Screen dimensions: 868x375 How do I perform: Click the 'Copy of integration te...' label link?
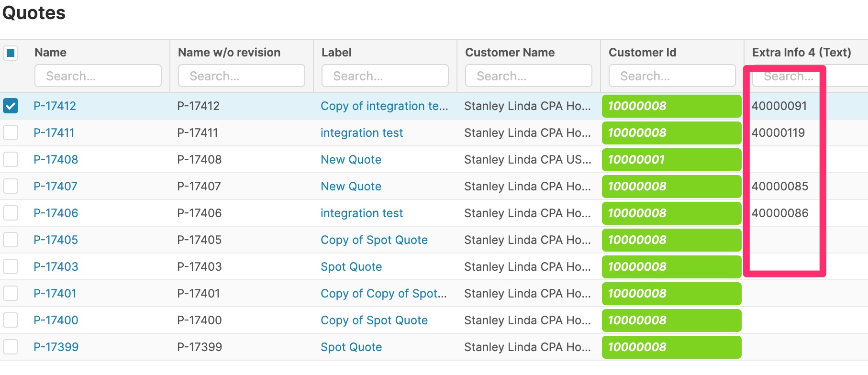click(x=384, y=106)
